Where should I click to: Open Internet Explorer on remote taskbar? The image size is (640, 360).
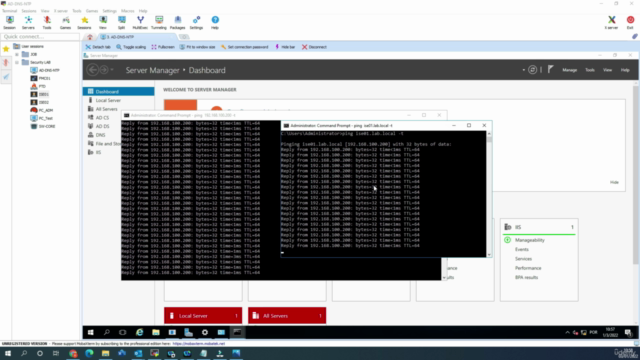[139, 332]
